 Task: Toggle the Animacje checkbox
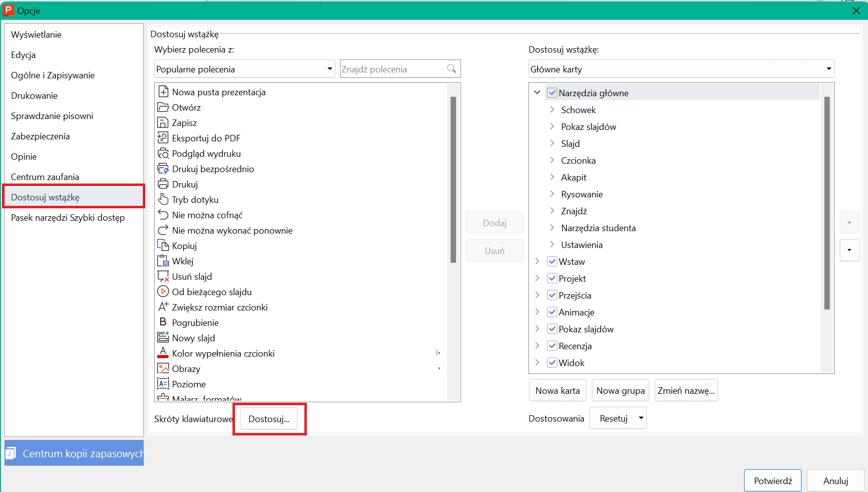coord(552,312)
